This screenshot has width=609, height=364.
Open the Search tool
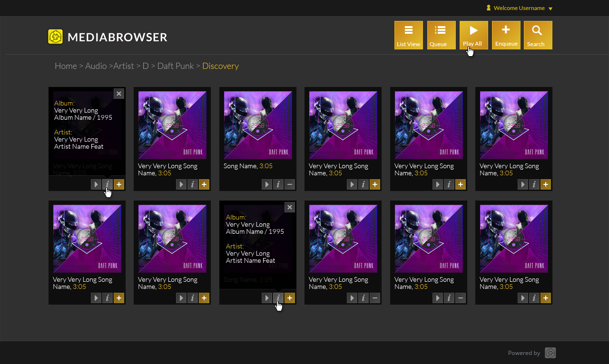538,35
